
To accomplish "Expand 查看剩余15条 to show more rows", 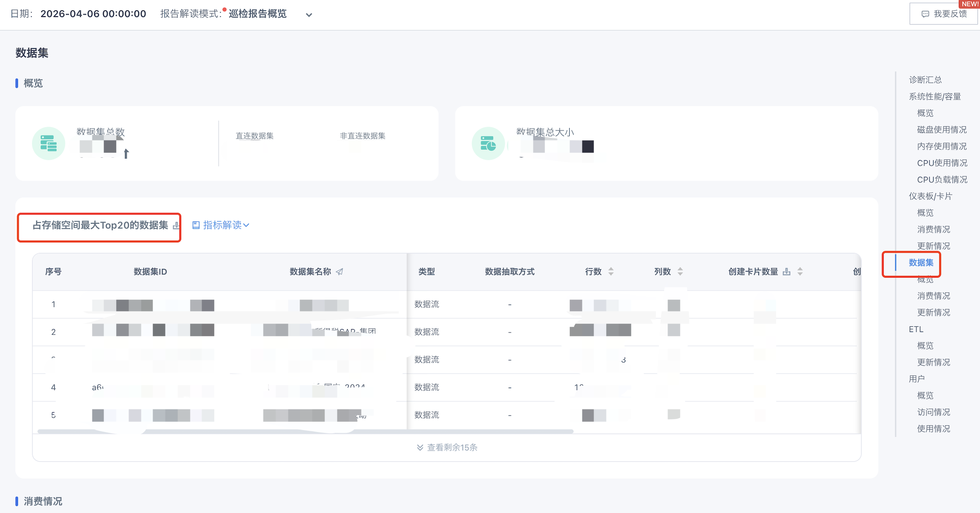I will 447,447.
